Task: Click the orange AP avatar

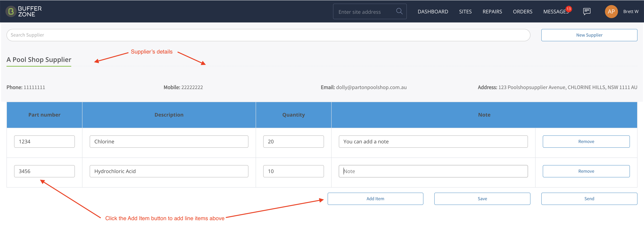Action: 611,12
